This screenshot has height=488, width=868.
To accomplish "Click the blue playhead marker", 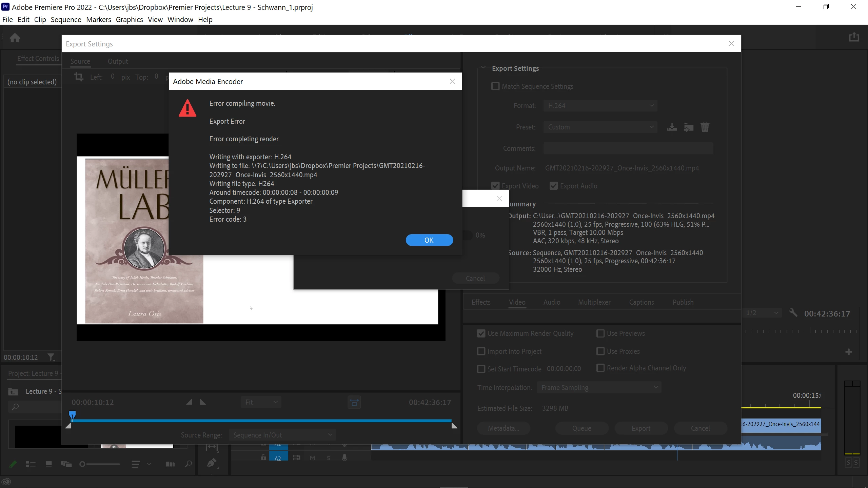I will click(72, 414).
